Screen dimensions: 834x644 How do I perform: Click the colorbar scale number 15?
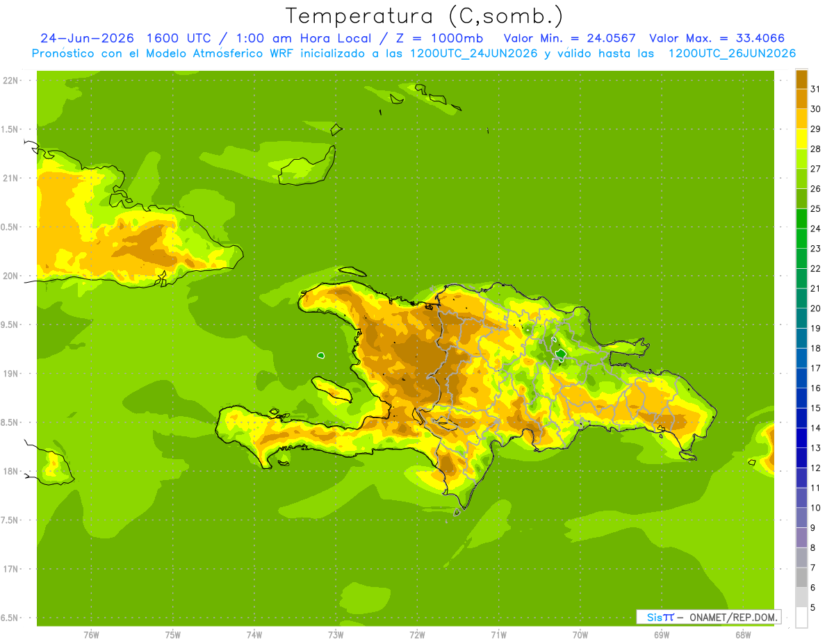(x=816, y=408)
